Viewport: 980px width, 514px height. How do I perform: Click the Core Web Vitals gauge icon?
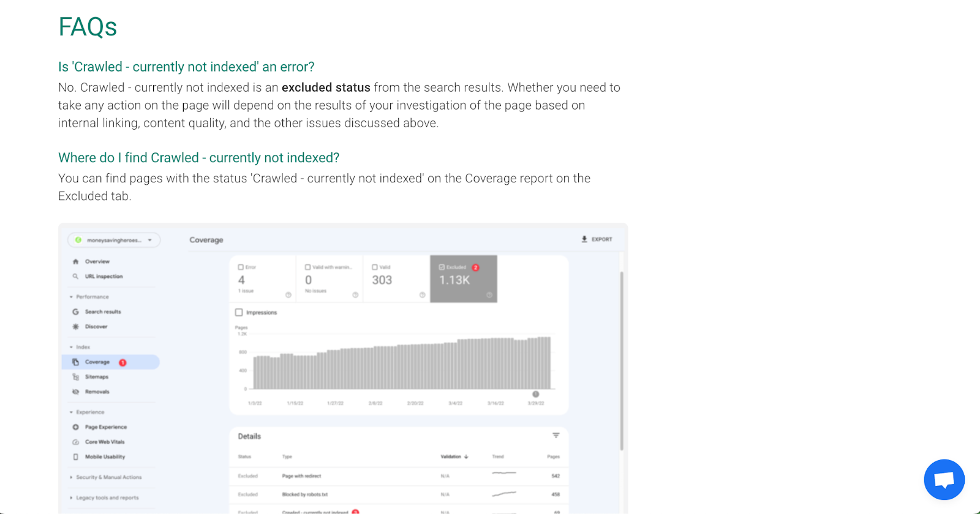(x=75, y=442)
